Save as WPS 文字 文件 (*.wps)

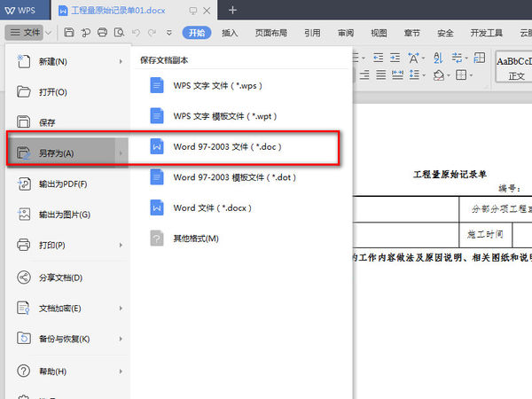(x=241, y=85)
